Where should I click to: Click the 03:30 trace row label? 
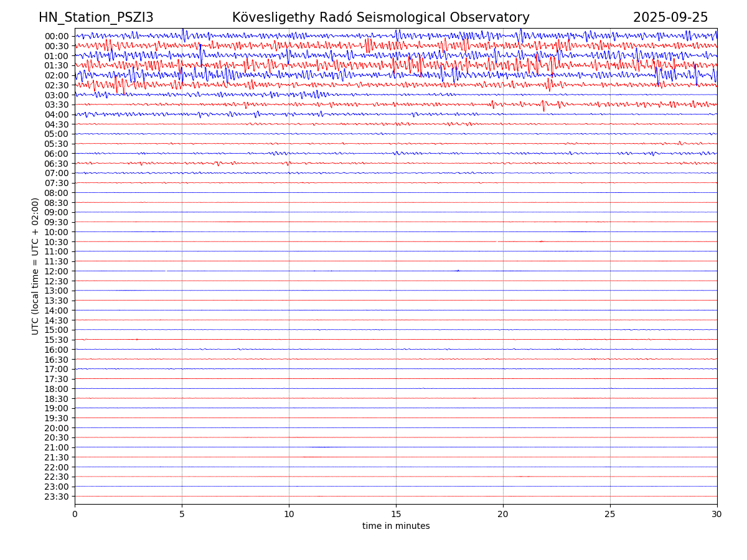[56, 105]
